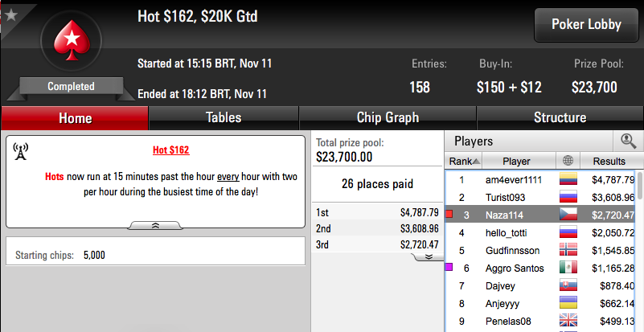Image resolution: width=644 pixels, height=332 pixels.
Task: Click the United Kingdom flag beside Penelas08
Action: (568, 321)
